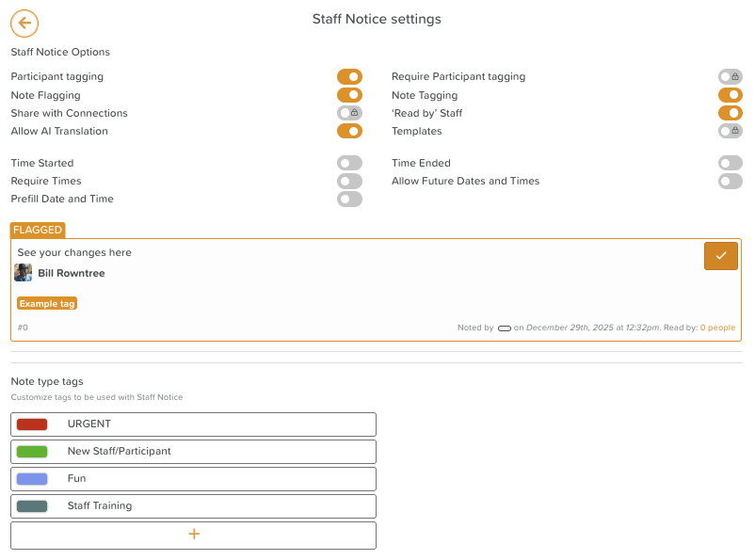Disable Allow AI Translation switch

[x=349, y=131]
